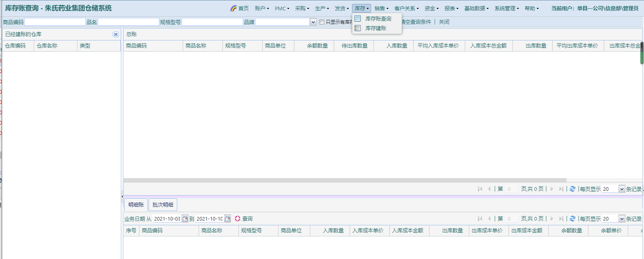Switch to the 批次明细 tab

tap(163, 205)
